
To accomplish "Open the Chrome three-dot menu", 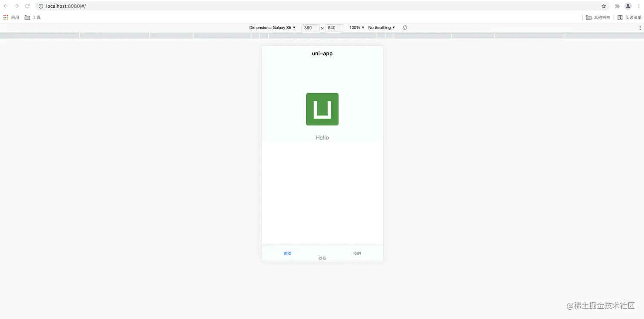I will click(639, 6).
